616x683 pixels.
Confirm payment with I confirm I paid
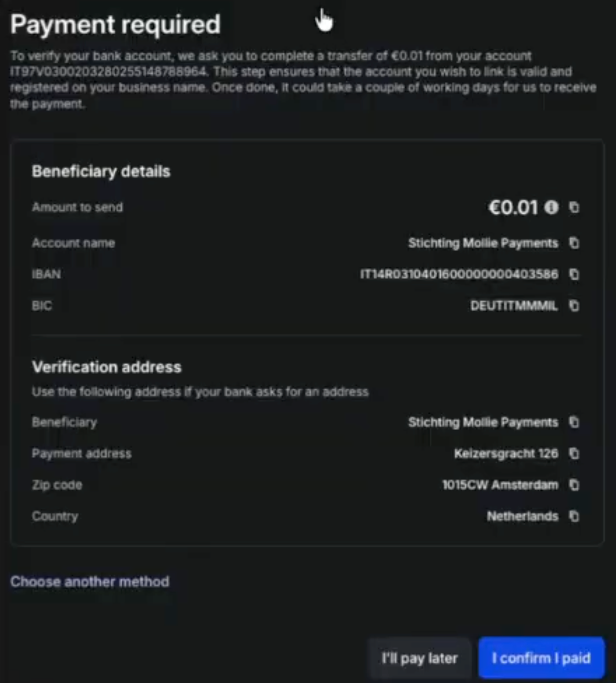(x=541, y=658)
